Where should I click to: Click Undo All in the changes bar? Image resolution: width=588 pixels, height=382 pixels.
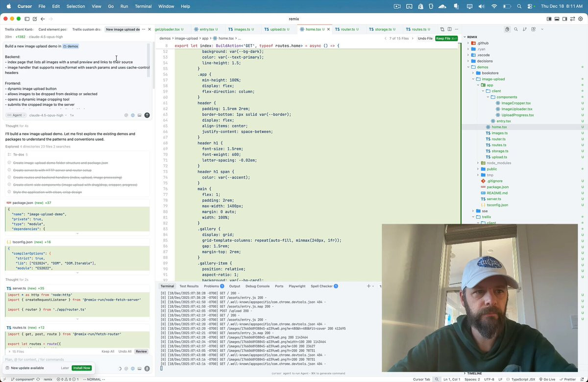coord(125,352)
